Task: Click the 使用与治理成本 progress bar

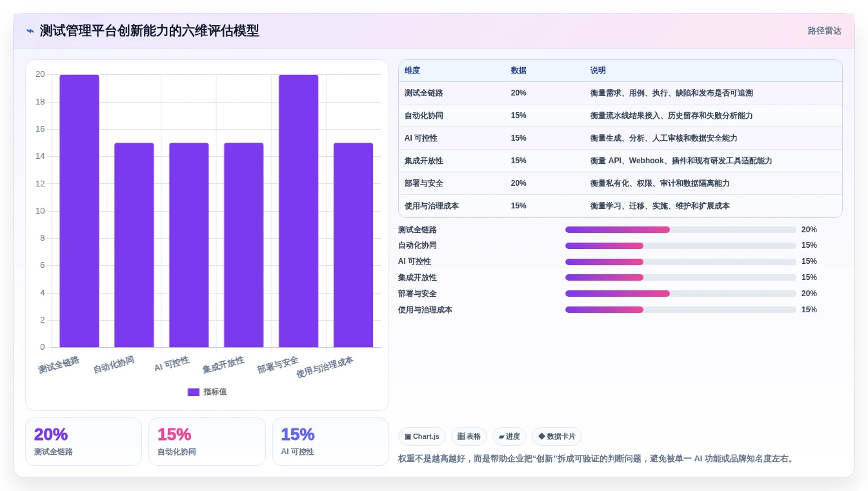Action: coord(681,310)
